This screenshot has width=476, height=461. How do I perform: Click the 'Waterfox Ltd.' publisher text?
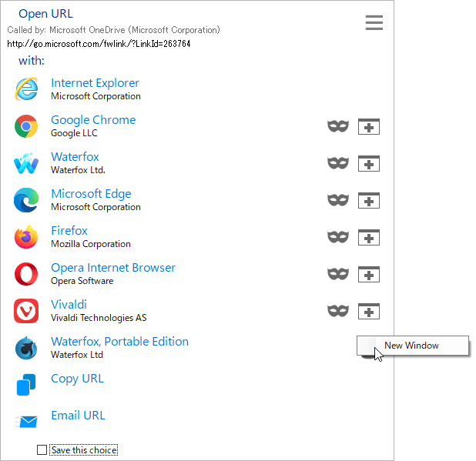pos(78,170)
